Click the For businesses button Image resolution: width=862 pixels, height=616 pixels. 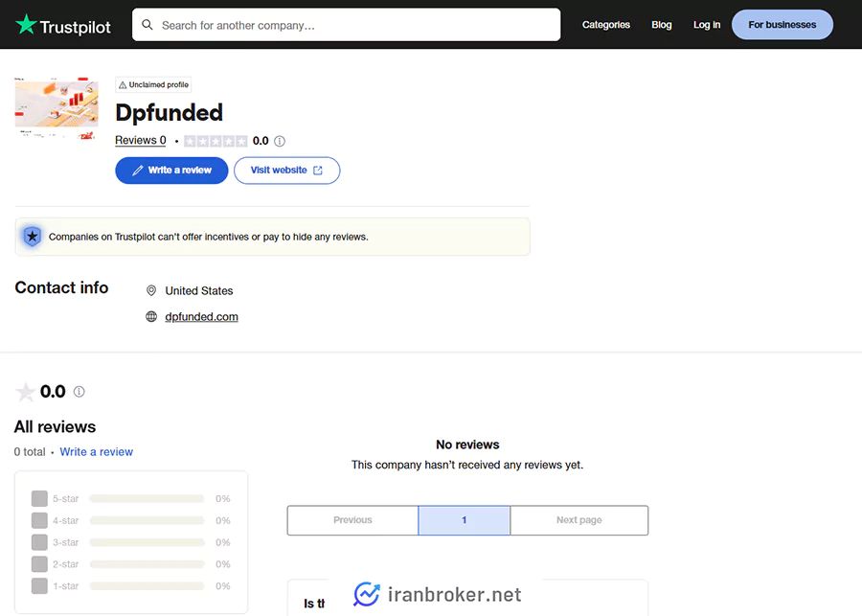click(x=782, y=25)
